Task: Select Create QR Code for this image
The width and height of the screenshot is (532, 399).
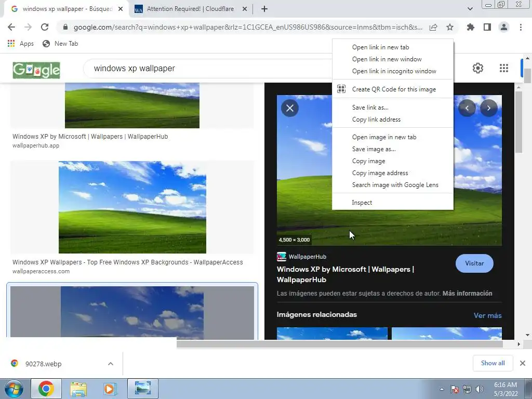Action: click(393, 89)
